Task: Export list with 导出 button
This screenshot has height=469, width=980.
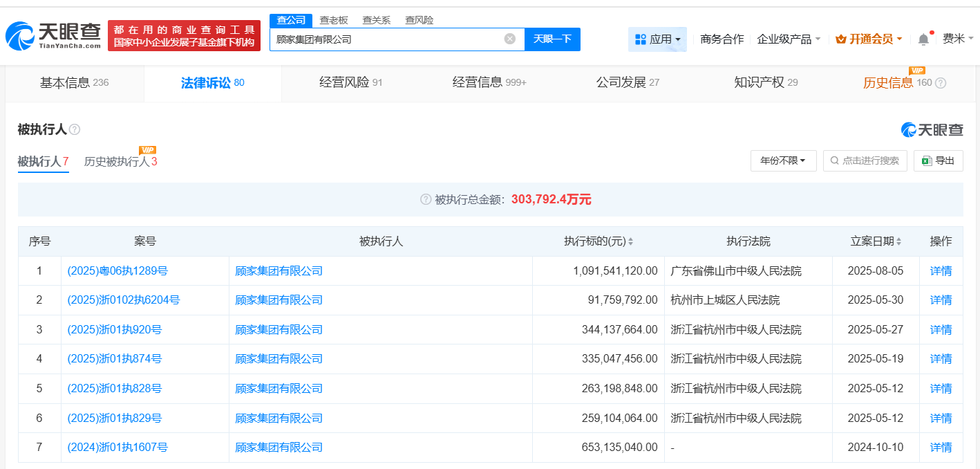Action: [938, 160]
